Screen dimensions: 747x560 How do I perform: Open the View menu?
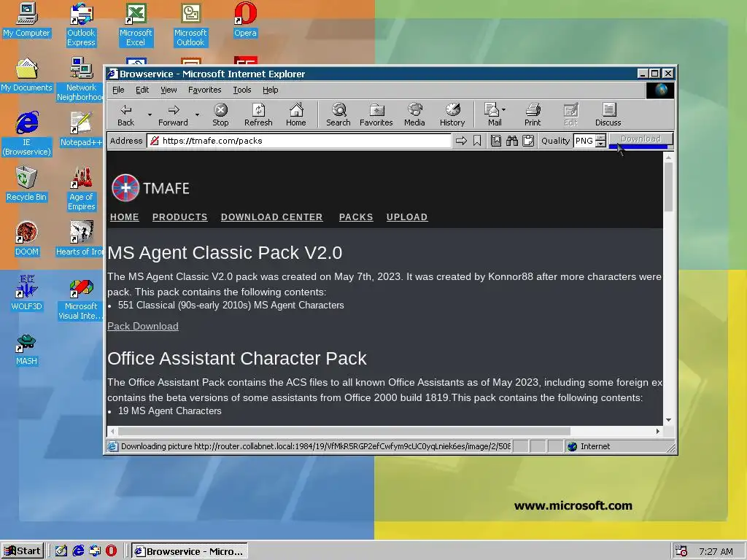coord(169,90)
